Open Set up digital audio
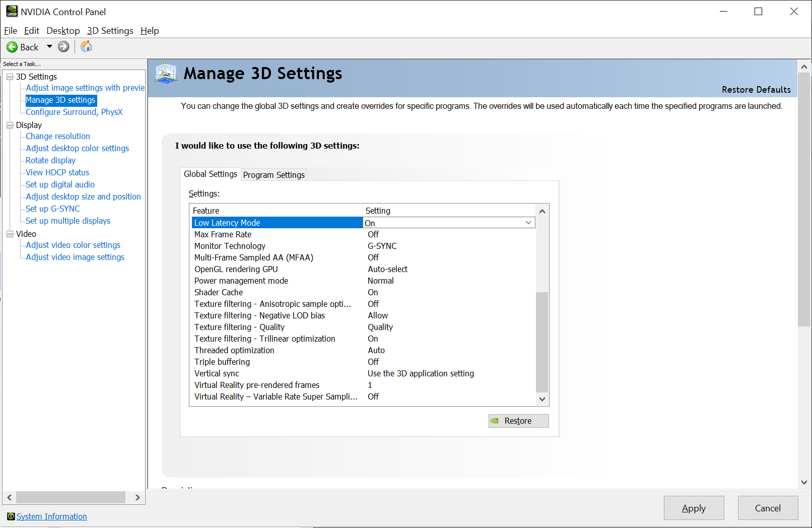Viewport: 812px width, 528px height. pos(60,184)
